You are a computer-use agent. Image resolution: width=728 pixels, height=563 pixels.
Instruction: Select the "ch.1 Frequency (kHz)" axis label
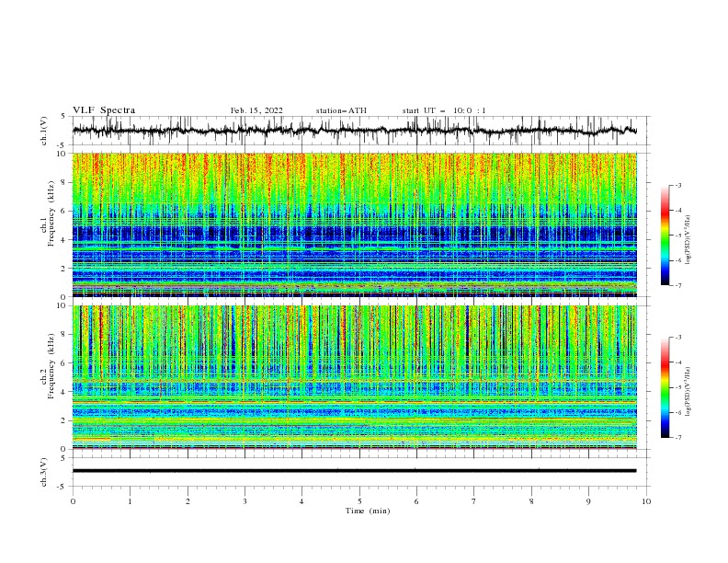click(49, 214)
